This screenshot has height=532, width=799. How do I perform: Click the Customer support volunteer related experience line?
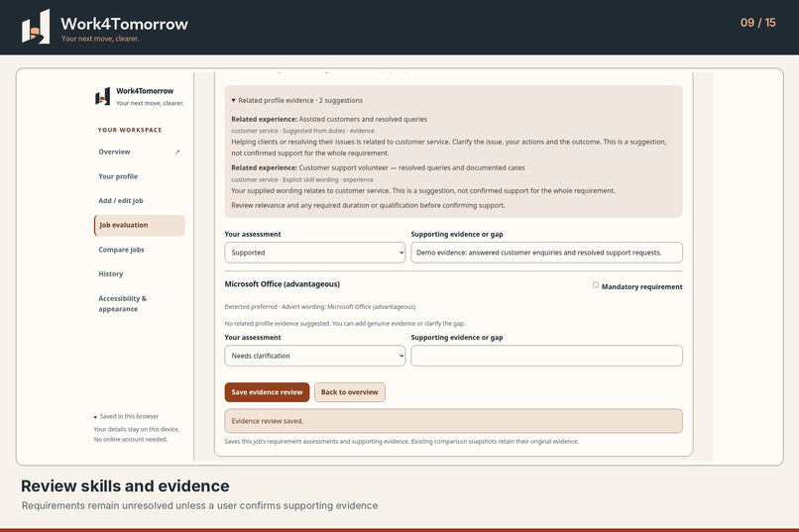click(378, 167)
